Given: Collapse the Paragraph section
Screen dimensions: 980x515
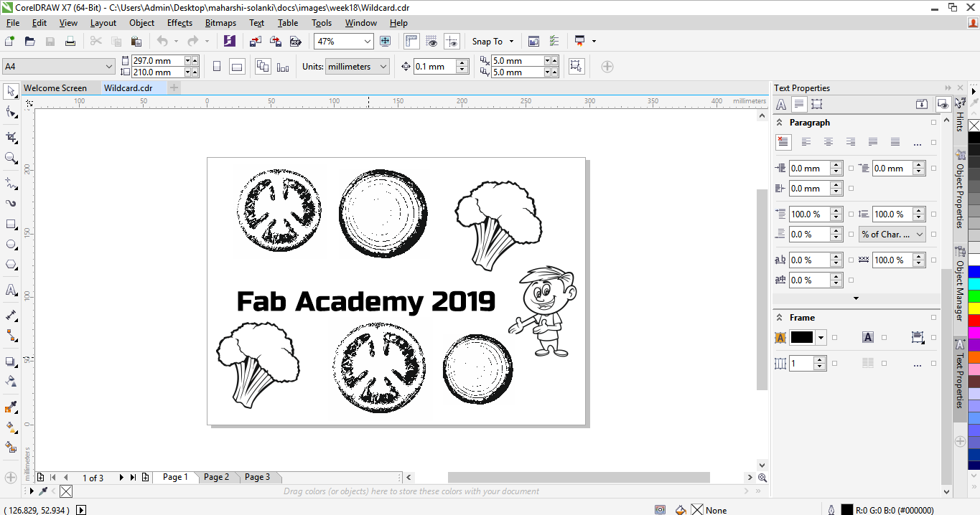Looking at the screenshot, I should (780, 123).
